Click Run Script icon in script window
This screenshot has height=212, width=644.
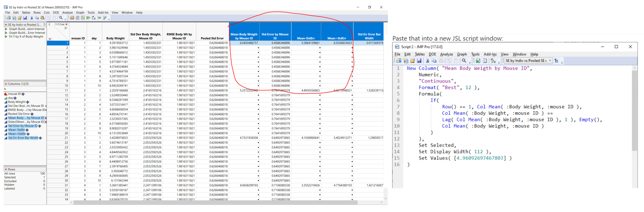478,61
